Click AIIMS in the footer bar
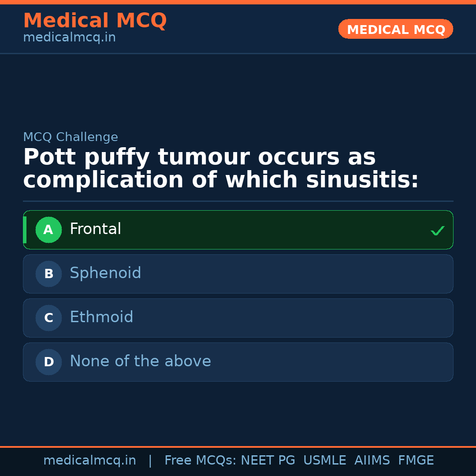Viewport: 476px width, 476px height. click(372, 460)
